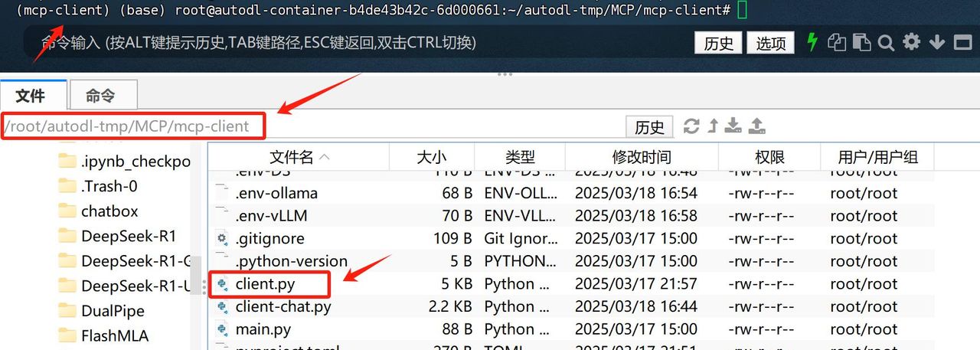The image size is (980, 350).
Task: Click the 历史 button beside the path field
Action: (x=649, y=126)
